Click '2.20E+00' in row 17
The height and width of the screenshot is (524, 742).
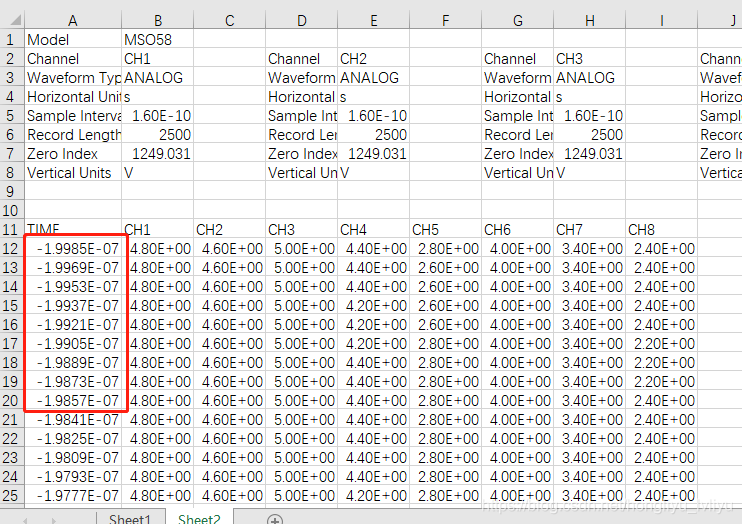[661, 343]
